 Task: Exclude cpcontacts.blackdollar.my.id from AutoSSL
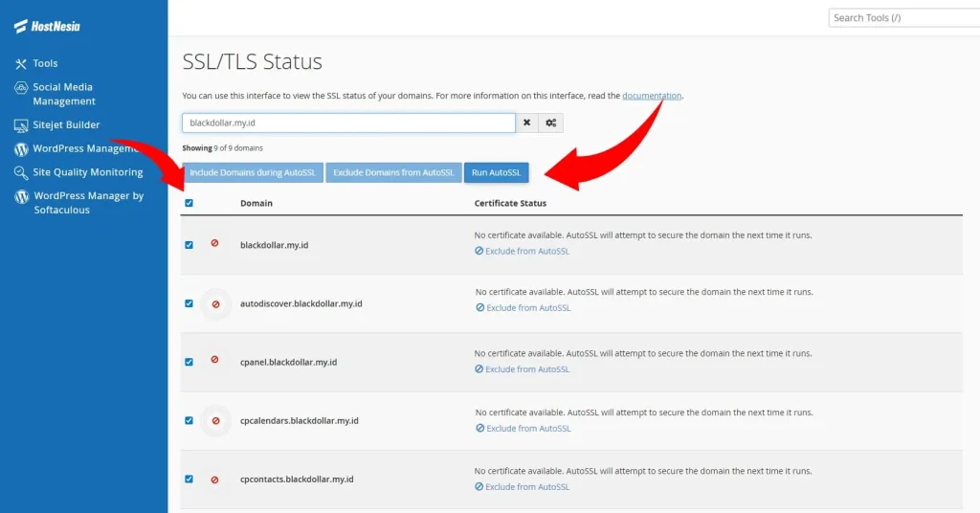coord(522,487)
